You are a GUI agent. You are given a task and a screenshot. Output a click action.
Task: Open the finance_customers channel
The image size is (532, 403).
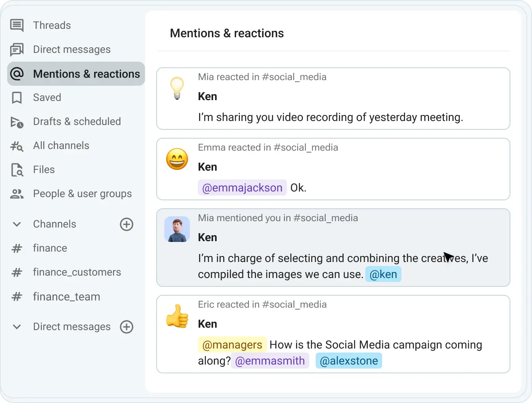pos(76,272)
